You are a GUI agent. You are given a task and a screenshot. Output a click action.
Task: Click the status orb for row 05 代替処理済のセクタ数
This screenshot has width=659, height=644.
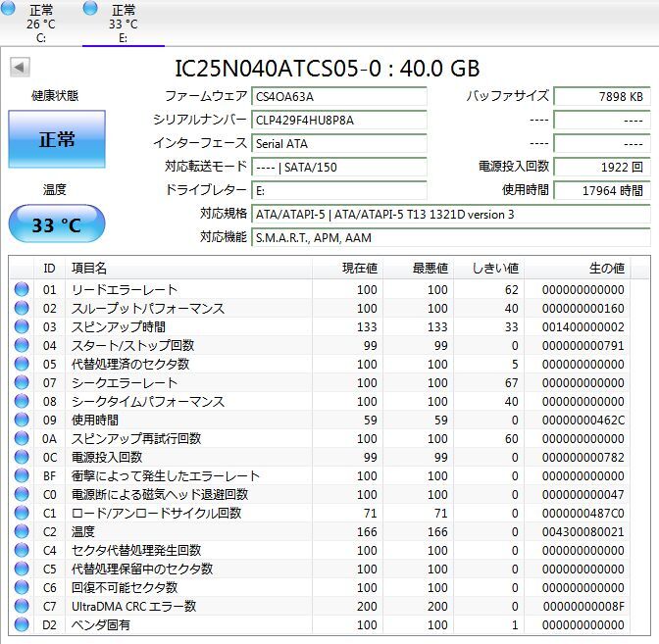pyautogui.click(x=22, y=365)
